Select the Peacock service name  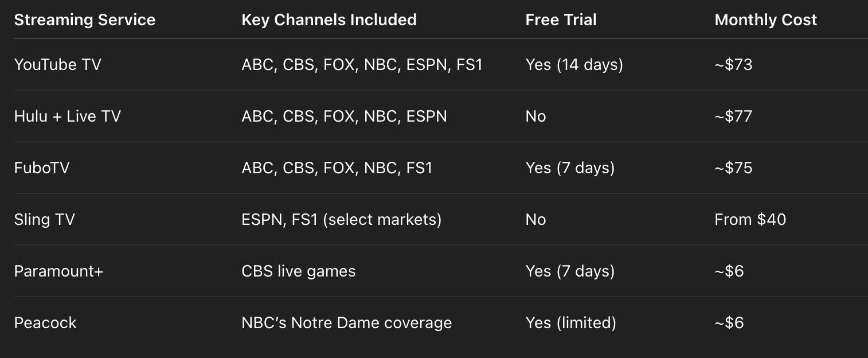(45, 323)
